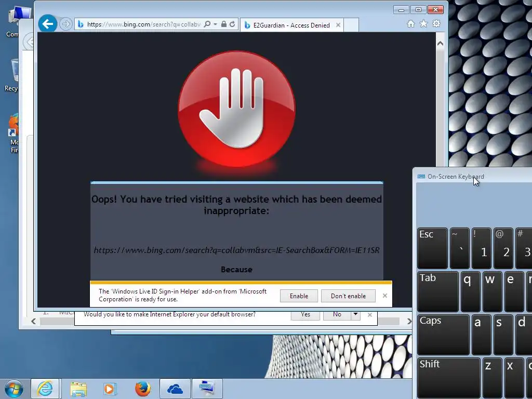This screenshot has width=532, height=399.
Task: Select Mozilla Firefox desktop shortcut
Action: tap(14, 134)
